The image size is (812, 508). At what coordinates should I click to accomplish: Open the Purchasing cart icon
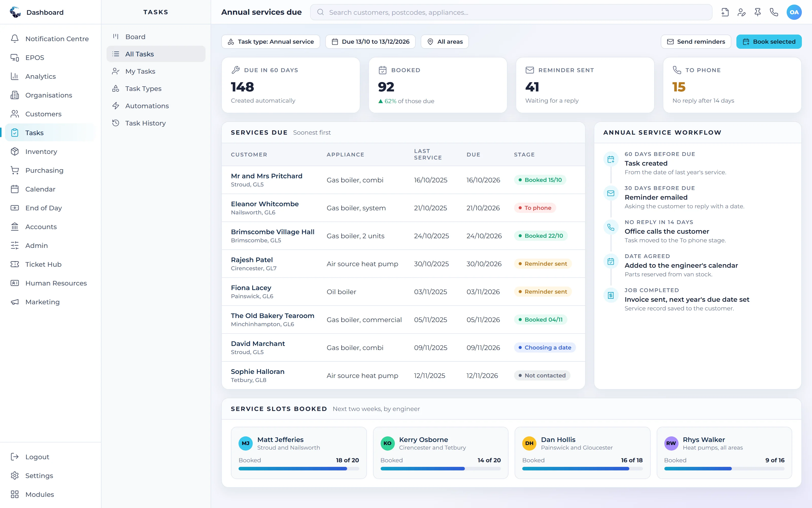point(15,170)
